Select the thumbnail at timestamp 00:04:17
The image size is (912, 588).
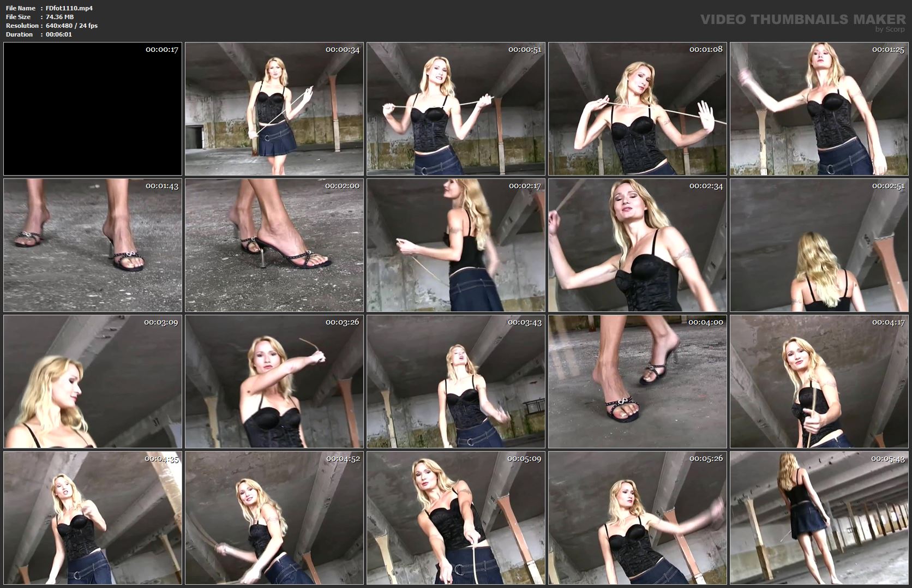pos(819,382)
